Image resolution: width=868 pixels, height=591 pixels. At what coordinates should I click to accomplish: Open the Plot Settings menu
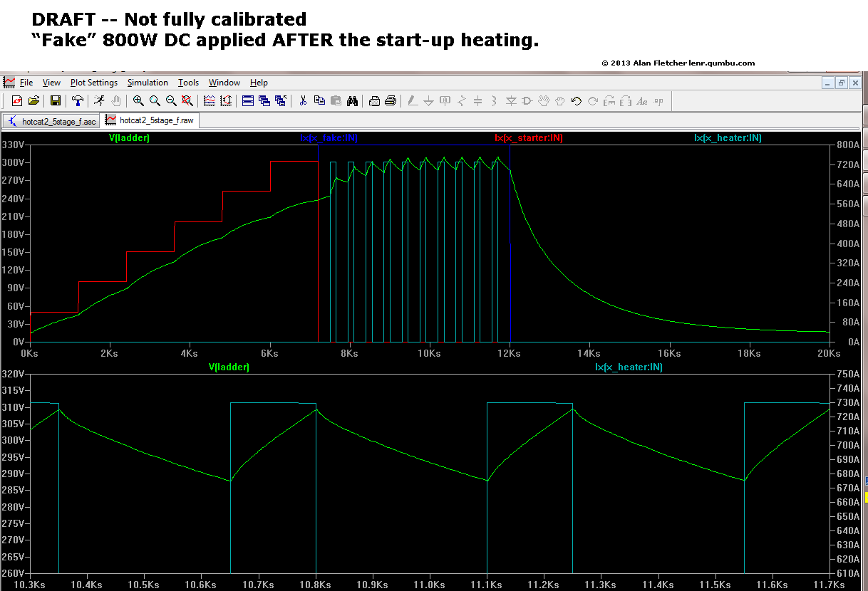pyautogui.click(x=93, y=83)
